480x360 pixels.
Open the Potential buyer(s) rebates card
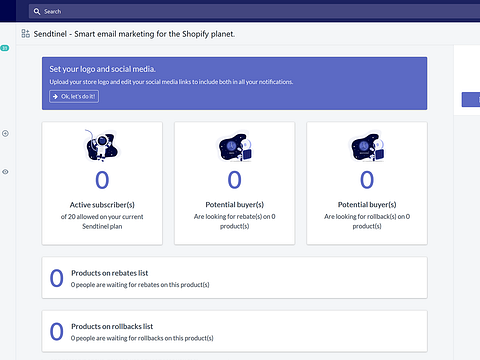235,183
